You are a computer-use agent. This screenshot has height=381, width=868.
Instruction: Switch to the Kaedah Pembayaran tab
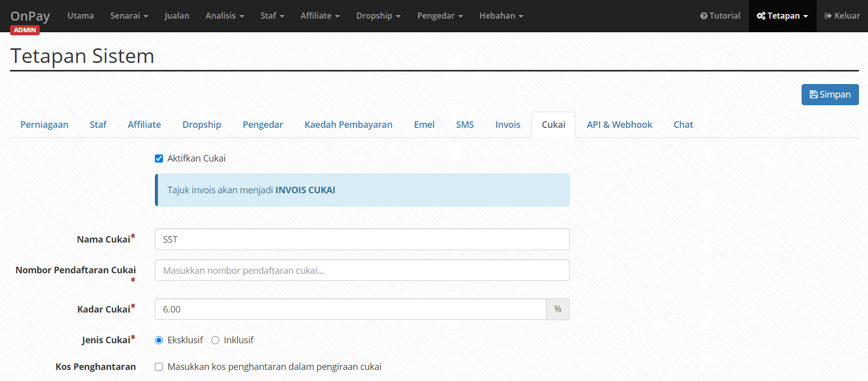tap(349, 125)
